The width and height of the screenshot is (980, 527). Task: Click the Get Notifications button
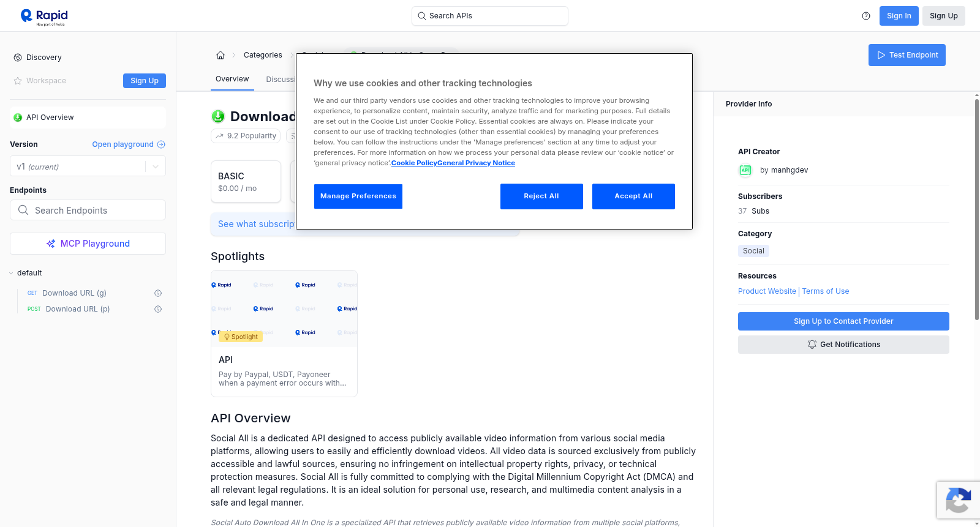click(843, 345)
